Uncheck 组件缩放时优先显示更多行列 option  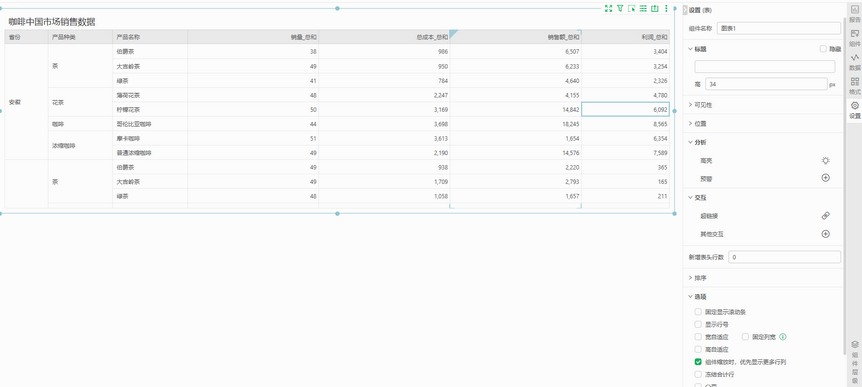point(698,362)
